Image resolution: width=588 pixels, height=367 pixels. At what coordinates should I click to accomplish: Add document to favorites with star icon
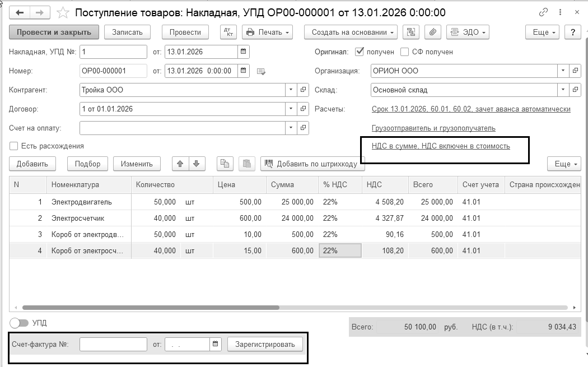tap(63, 13)
